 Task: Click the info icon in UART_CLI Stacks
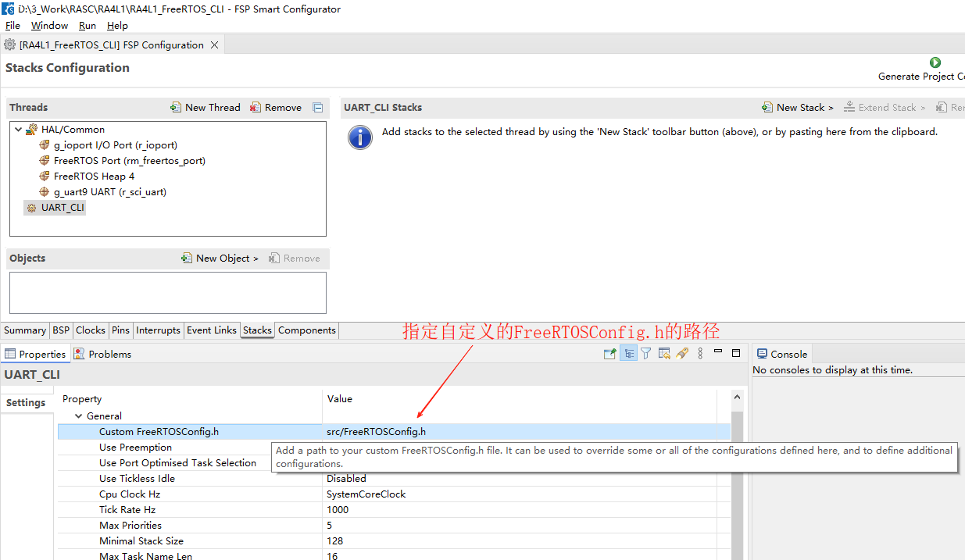359,137
